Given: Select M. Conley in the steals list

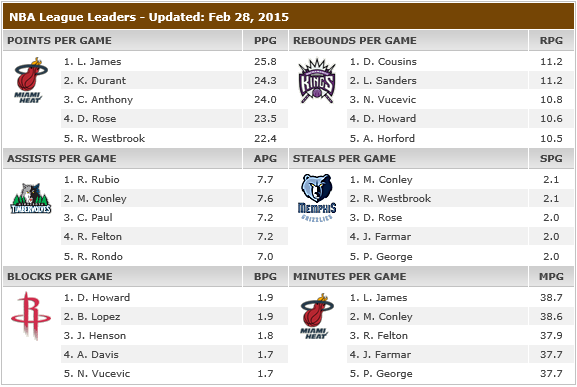Looking at the screenshot, I should (387, 180).
